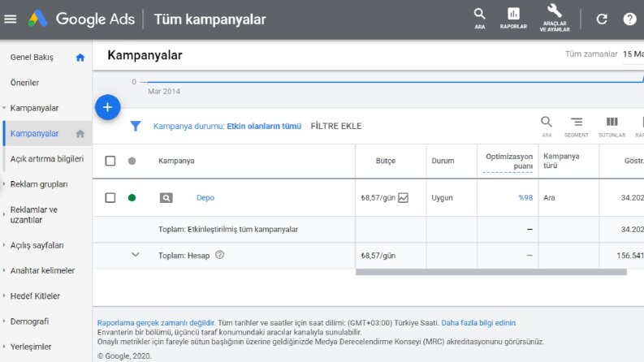
Task: Click ₺8,57/gün budget of Depo
Action: point(378,198)
